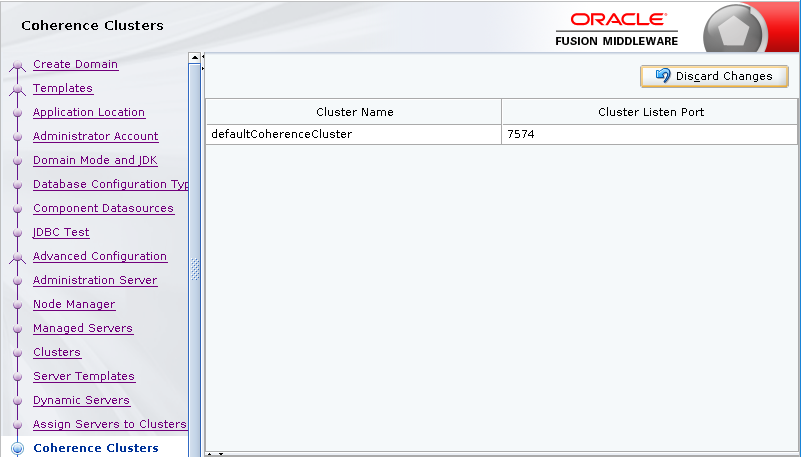
Task: Click the Coherence Clusters current step icon
Action: click(x=17, y=449)
